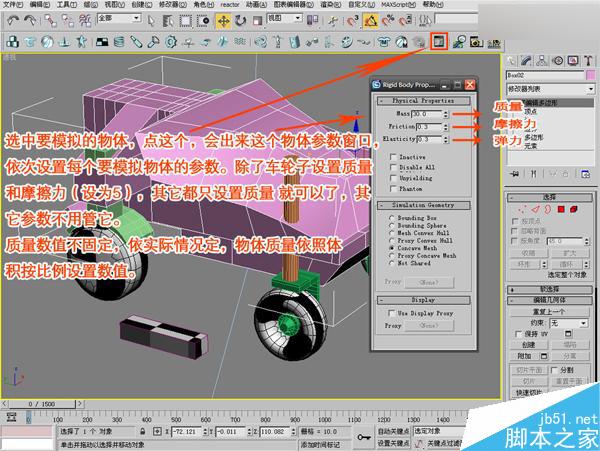
Task: Collapse the Physical Properties rollout
Action: click(x=424, y=101)
